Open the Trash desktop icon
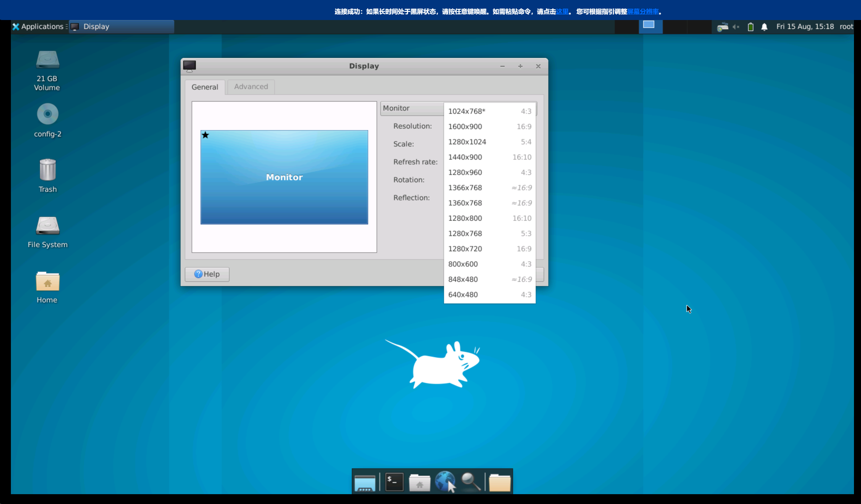This screenshot has width=861, height=504. pos(47,170)
